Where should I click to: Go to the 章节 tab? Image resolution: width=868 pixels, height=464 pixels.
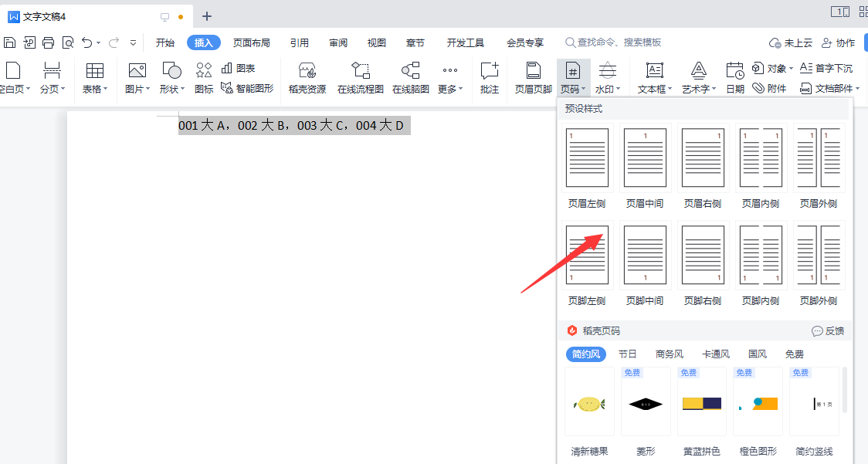(x=415, y=42)
